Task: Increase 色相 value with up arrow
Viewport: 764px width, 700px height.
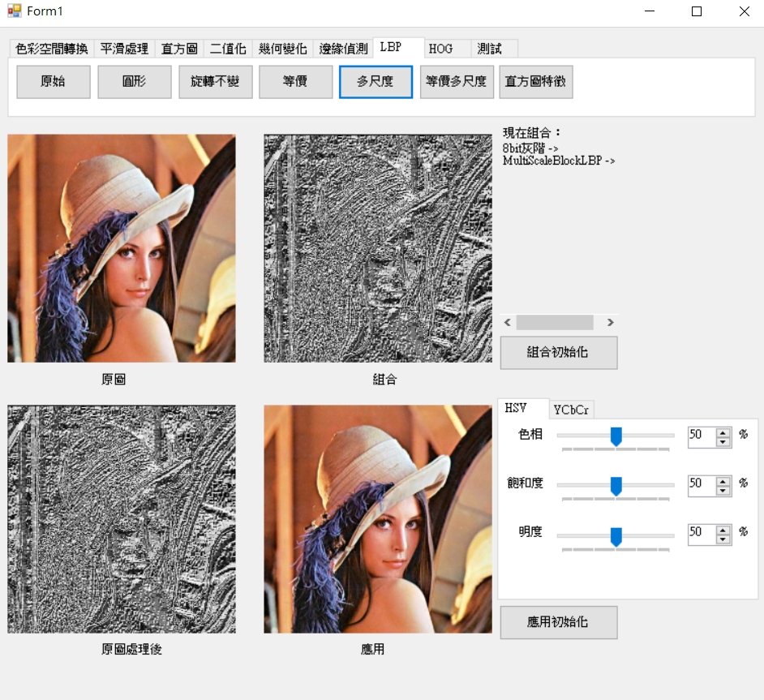Action: pyautogui.click(x=723, y=432)
